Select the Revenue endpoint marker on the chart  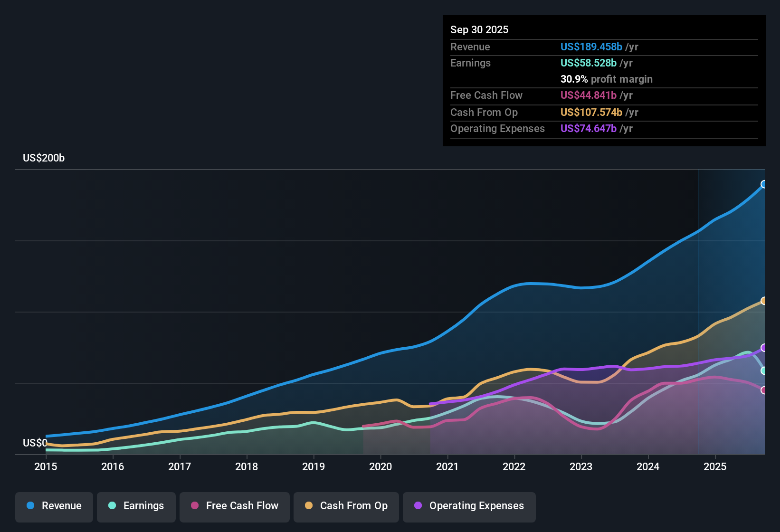pos(763,184)
